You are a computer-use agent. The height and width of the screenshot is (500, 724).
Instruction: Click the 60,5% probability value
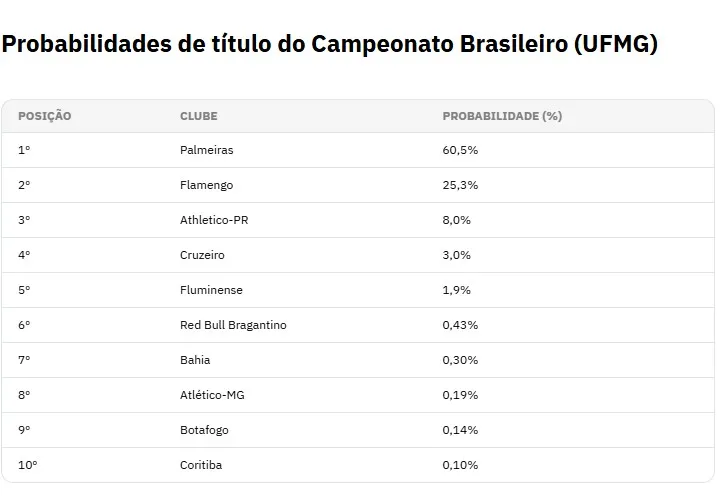coord(460,150)
